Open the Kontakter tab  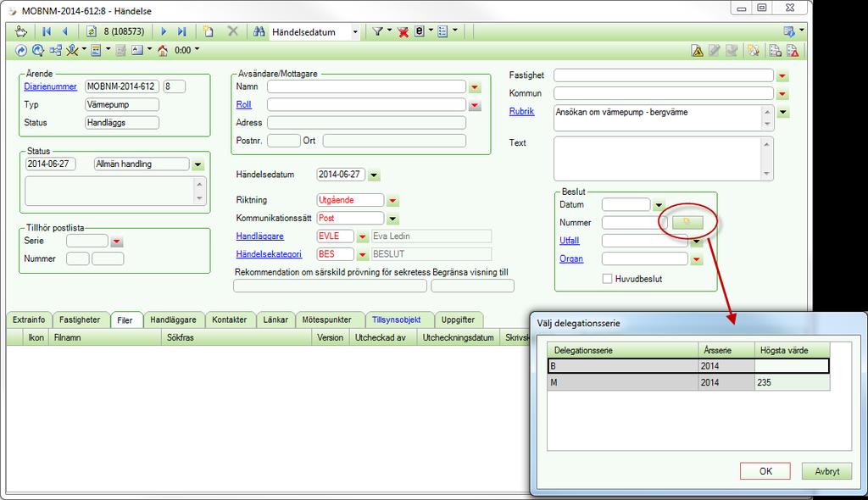click(x=229, y=319)
